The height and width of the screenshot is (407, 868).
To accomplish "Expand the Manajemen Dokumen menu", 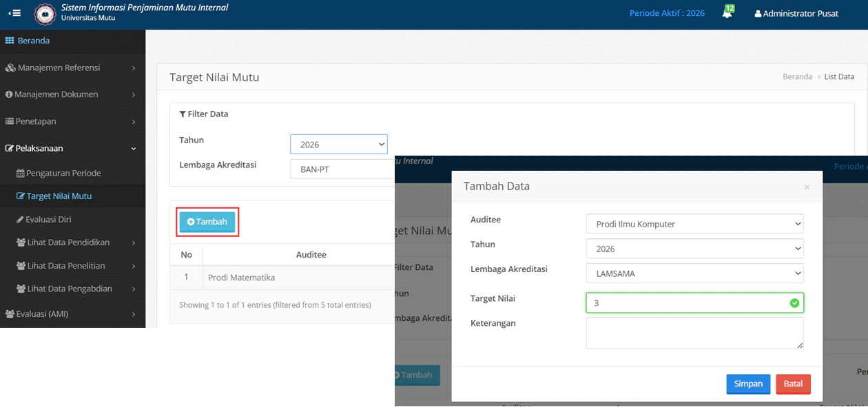I will tap(72, 94).
